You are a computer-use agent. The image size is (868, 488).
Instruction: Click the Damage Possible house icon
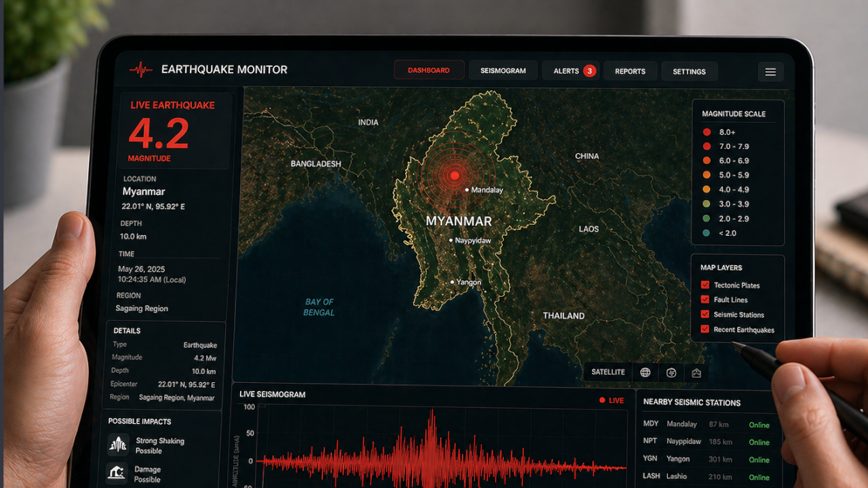point(118,473)
